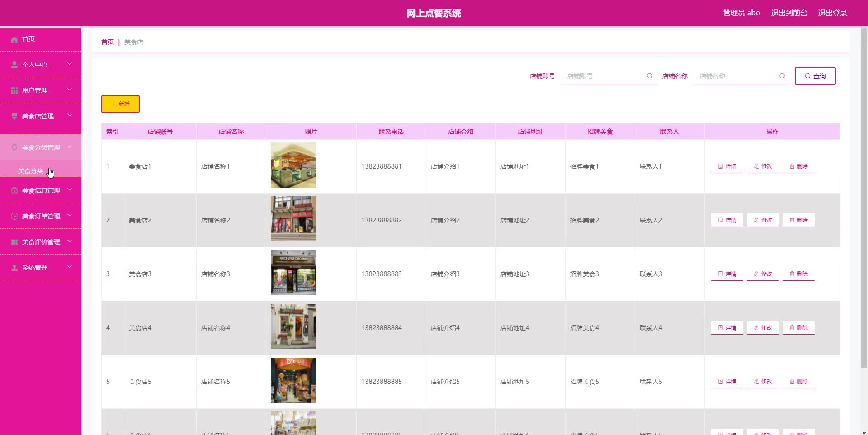Click the 管理员 abo account label
This screenshot has height=435, width=868.
[741, 13]
